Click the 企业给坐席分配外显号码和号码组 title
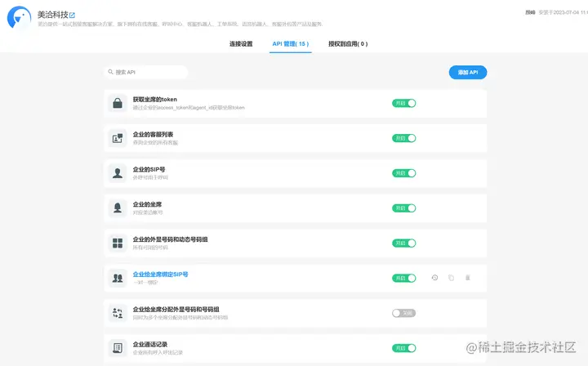The width and height of the screenshot is (588, 366). click(176, 310)
